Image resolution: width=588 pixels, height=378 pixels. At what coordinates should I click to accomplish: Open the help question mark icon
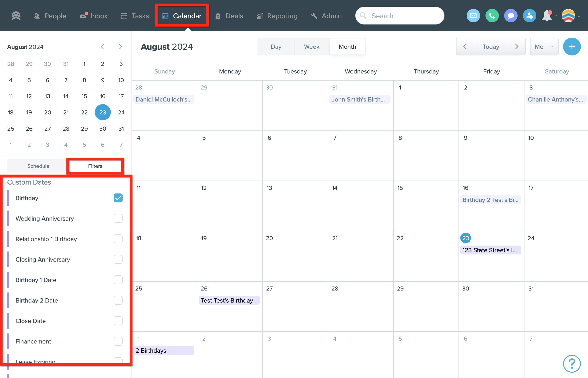[x=572, y=364]
